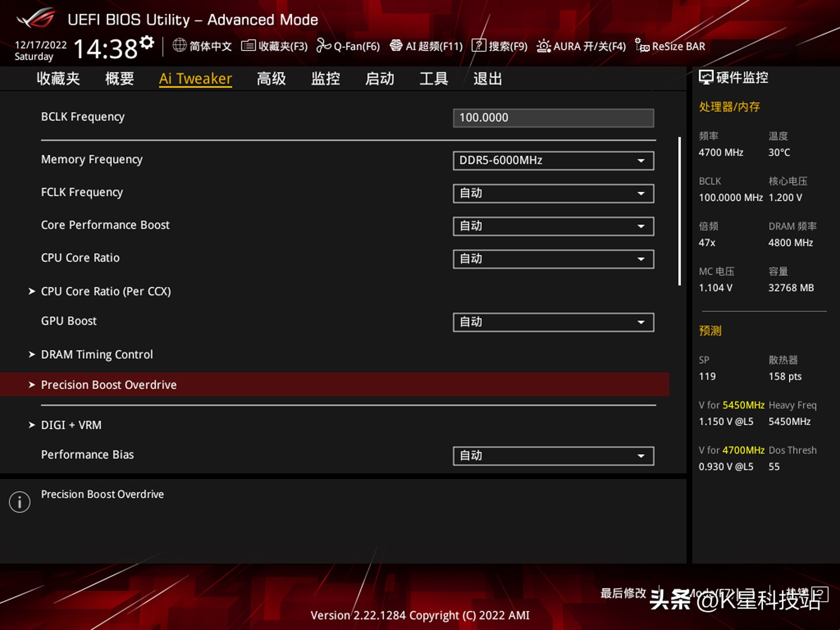Viewport: 840px width, 630px height.
Task: Expand Precision Boost Overdrive
Action: click(x=109, y=384)
